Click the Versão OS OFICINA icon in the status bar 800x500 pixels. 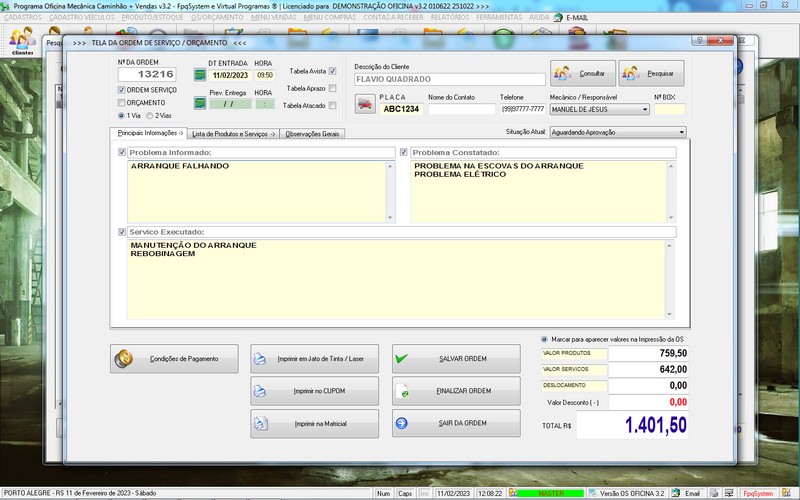[x=593, y=493]
